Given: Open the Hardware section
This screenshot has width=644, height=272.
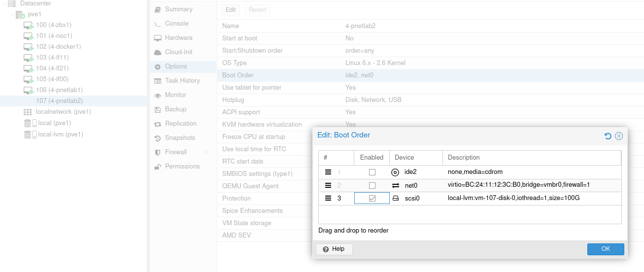Looking at the screenshot, I should click(x=178, y=38).
